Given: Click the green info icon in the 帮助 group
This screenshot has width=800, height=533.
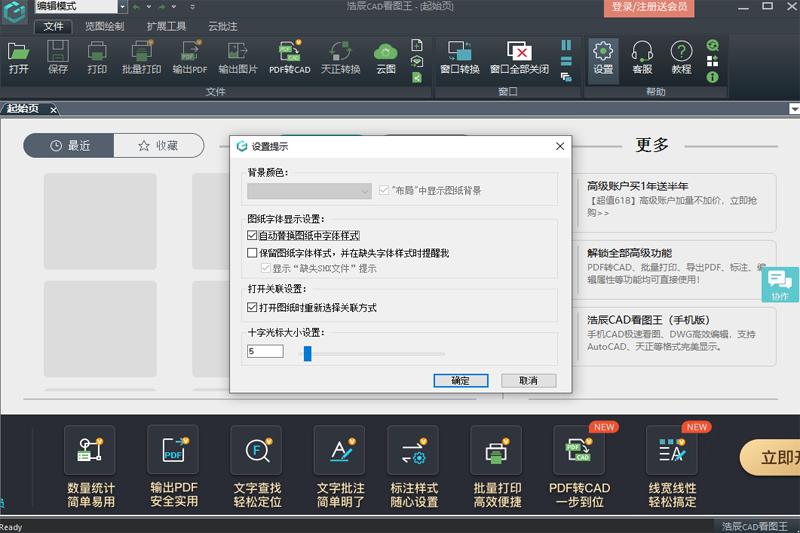Looking at the screenshot, I should 712,77.
